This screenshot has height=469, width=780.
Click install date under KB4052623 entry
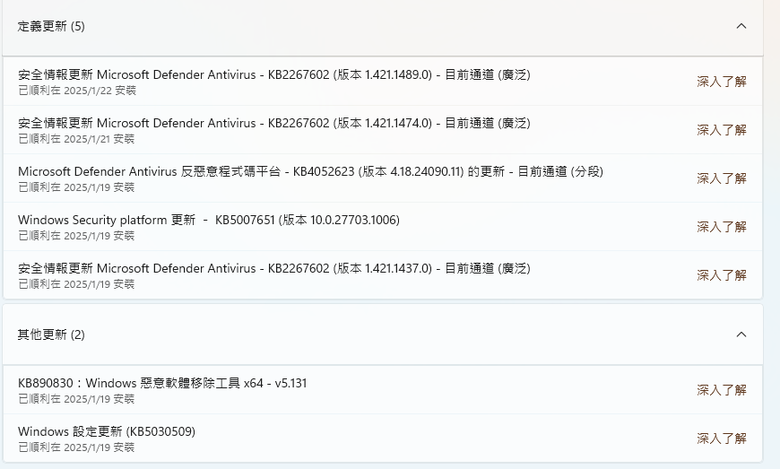(76, 187)
